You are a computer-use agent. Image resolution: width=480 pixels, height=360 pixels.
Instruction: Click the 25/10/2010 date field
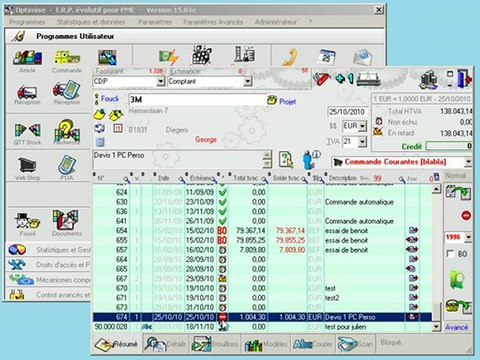347,112
